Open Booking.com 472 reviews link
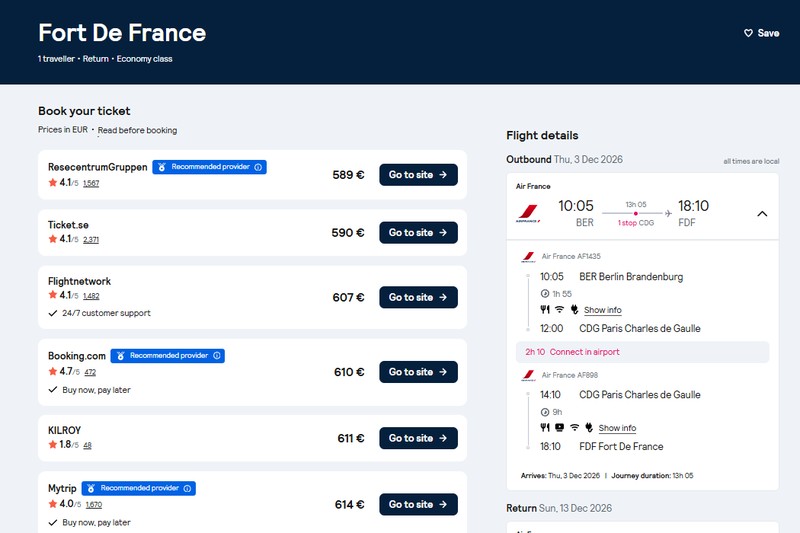Viewport: 800px width, 533px height. click(90, 372)
